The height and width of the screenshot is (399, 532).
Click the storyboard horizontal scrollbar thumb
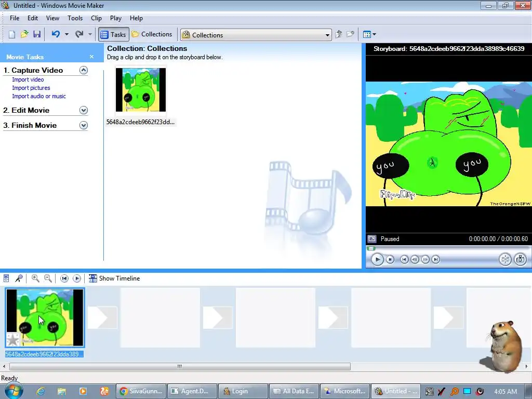[x=180, y=366]
